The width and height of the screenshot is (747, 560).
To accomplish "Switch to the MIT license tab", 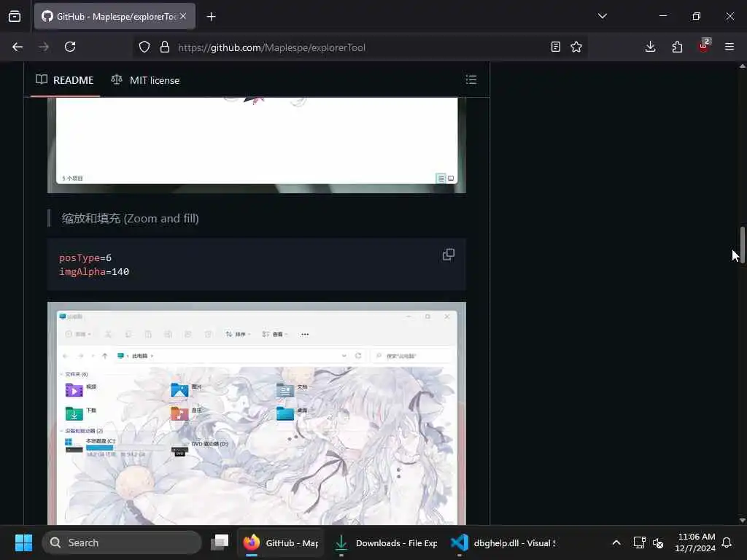I will coord(145,80).
